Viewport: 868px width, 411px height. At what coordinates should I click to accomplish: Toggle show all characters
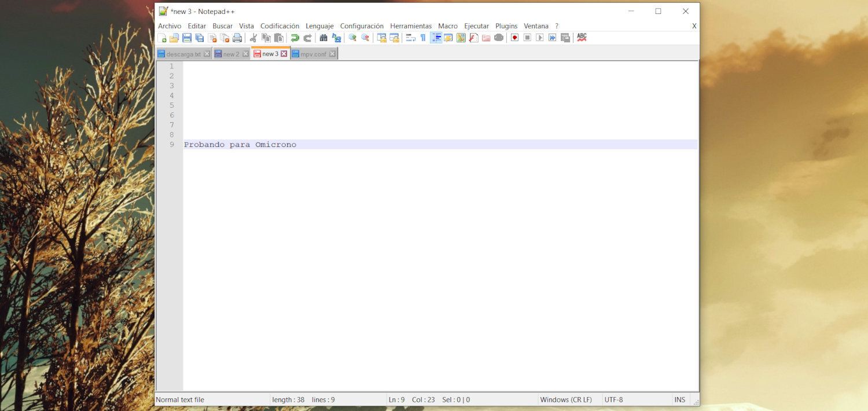(x=423, y=38)
